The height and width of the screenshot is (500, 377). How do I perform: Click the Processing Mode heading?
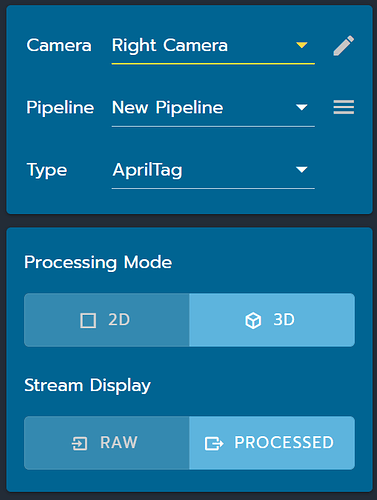[98, 263]
